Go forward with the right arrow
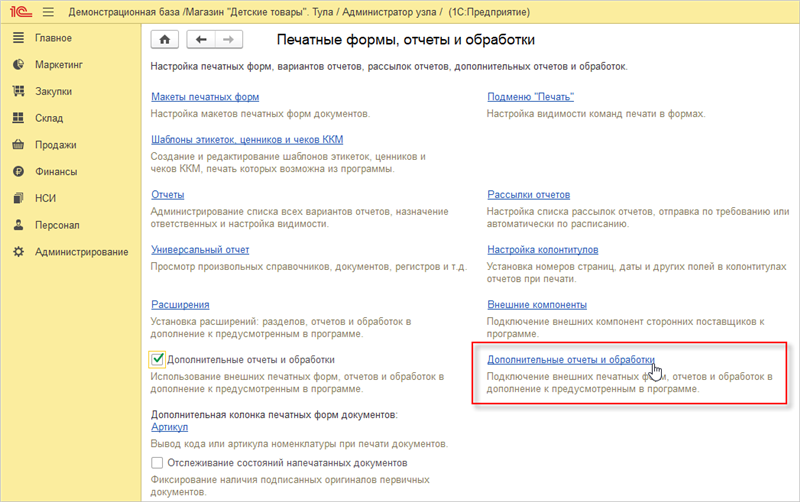Image resolution: width=800 pixels, height=502 pixels. (x=228, y=40)
